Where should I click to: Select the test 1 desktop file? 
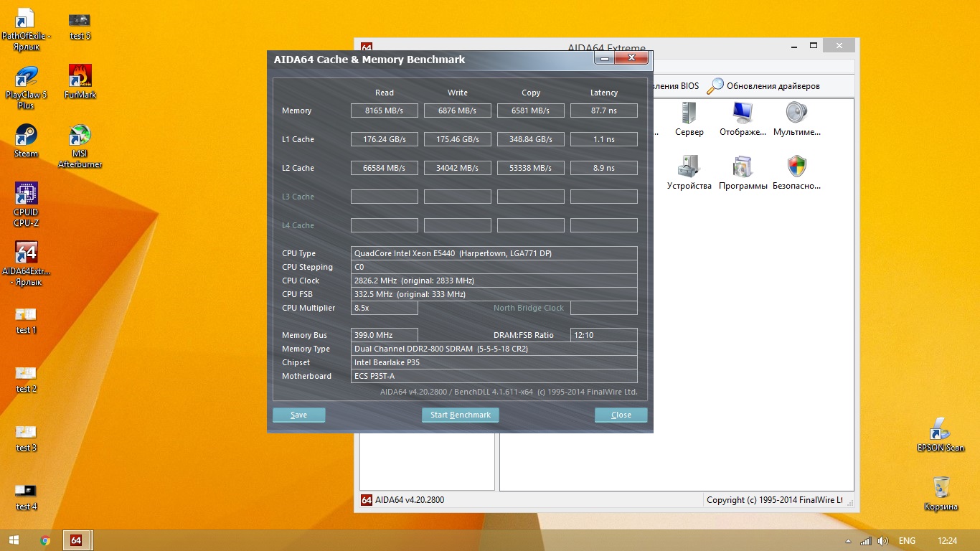click(27, 321)
